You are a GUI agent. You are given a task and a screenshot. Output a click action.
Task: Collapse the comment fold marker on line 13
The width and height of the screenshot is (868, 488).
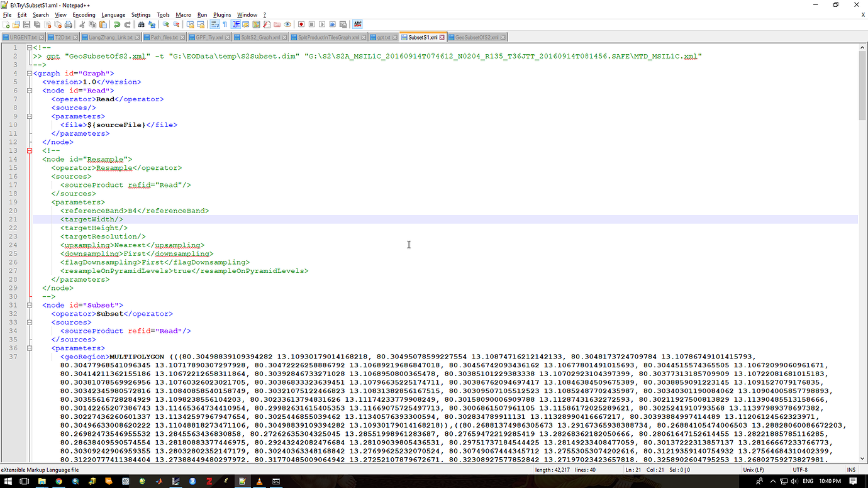pos(29,151)
